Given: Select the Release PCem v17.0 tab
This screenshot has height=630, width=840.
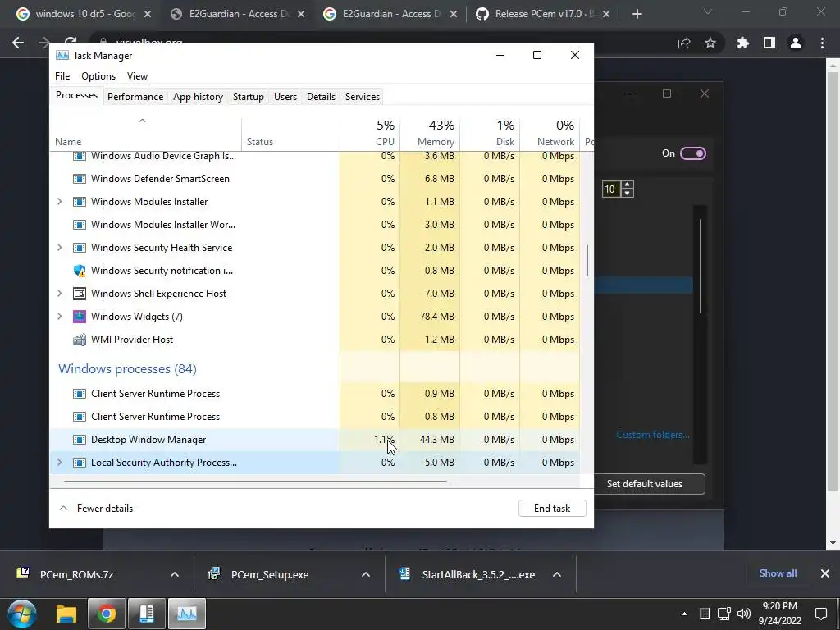Looking at the screenshot, I should [543, 14].
